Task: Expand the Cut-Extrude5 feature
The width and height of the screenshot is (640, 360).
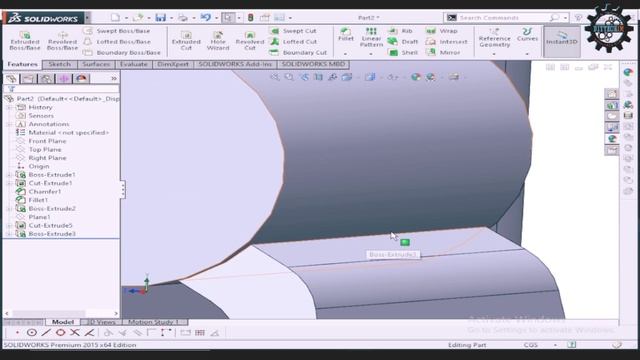Action: [9, 225]
